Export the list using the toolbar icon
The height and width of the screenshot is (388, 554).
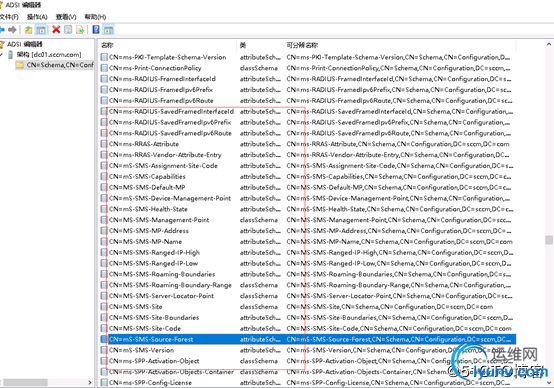pyautogui.click(x=80, y=30)
